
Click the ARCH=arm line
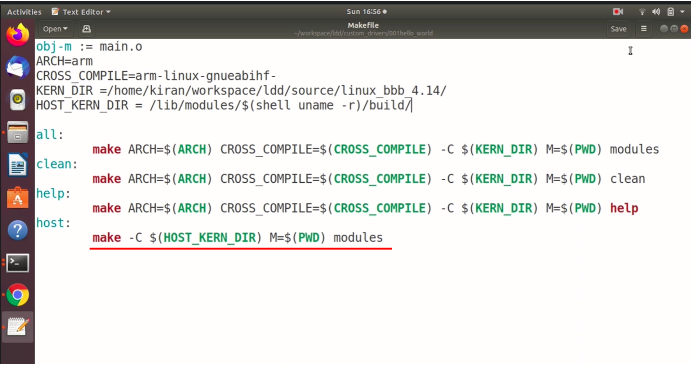(x=64, y=61)
